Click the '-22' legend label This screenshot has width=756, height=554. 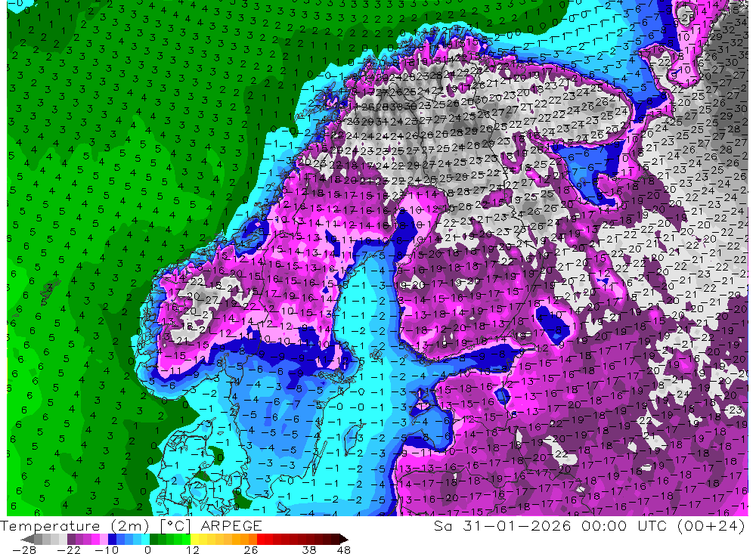(x=69, y=549)
